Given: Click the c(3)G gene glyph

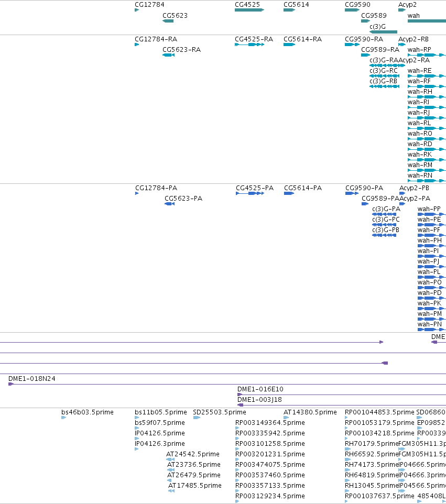Looking at the screenshot, I should point(383,32).
